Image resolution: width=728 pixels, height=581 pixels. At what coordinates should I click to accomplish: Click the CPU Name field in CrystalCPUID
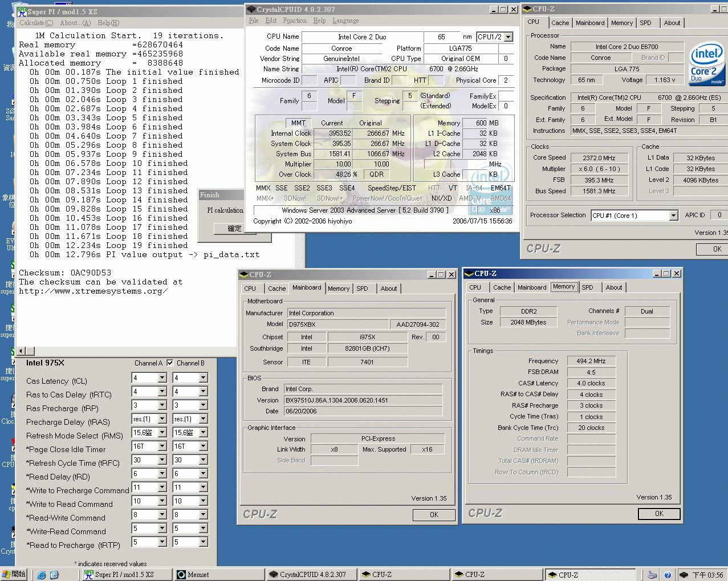tap(362, 37)
